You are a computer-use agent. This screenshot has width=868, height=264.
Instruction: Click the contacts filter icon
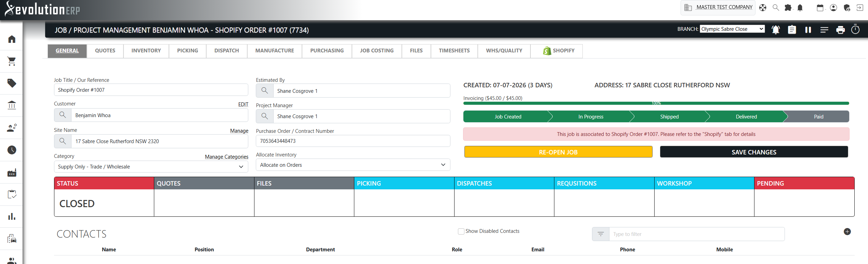pos(601,234)
